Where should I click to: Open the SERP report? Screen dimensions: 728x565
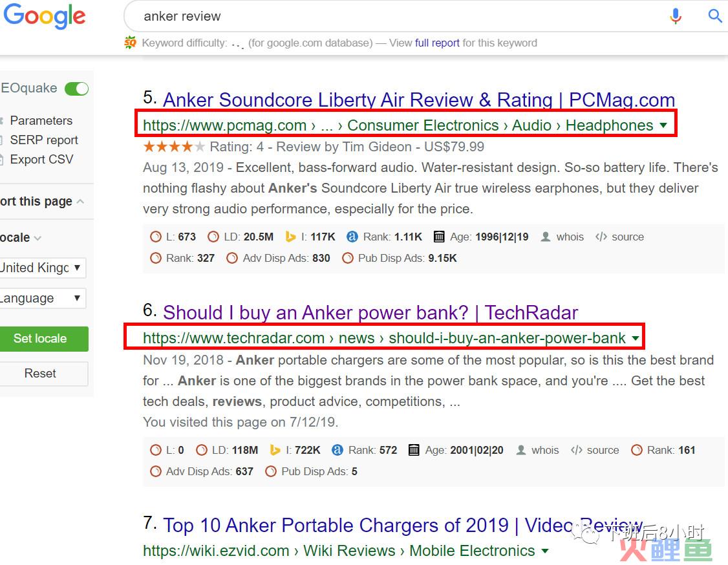point(44,140)
